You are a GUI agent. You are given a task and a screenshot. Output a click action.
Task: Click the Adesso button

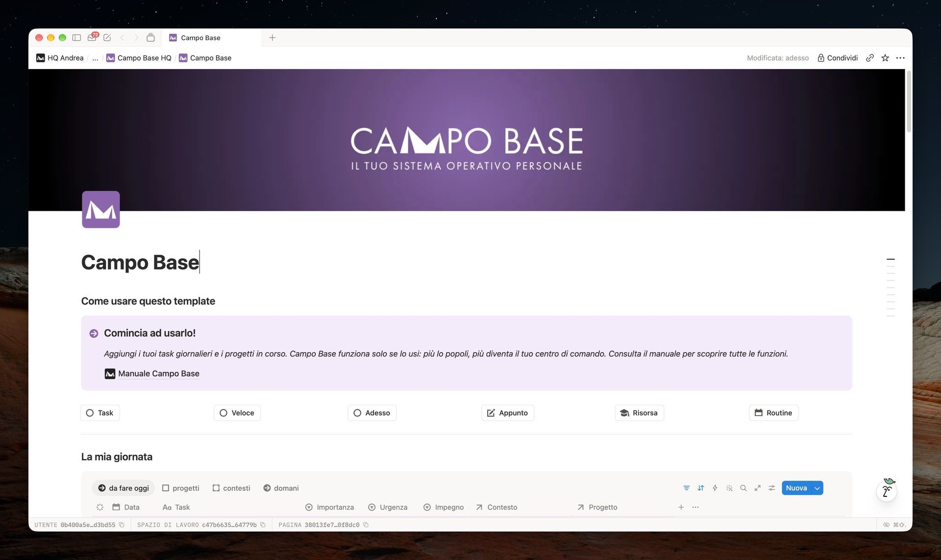click(372, 413)
